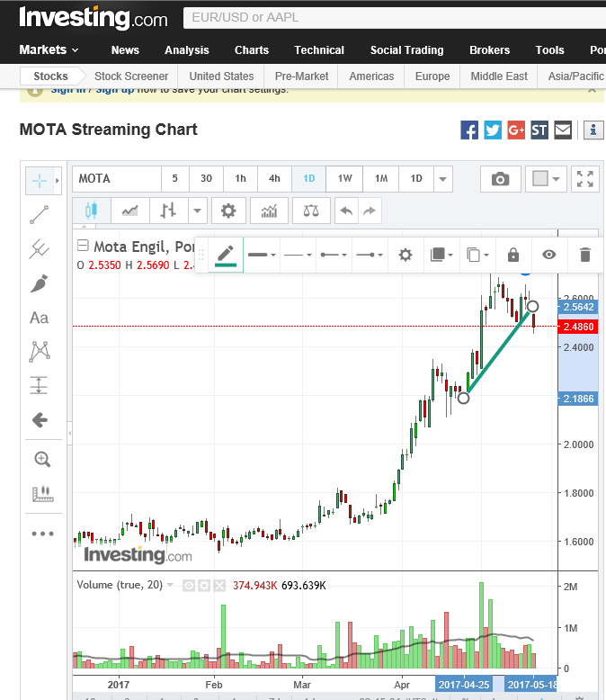The image size is (606, 700).
Task: Open the Analysis menu
Action: pos(186,50)
